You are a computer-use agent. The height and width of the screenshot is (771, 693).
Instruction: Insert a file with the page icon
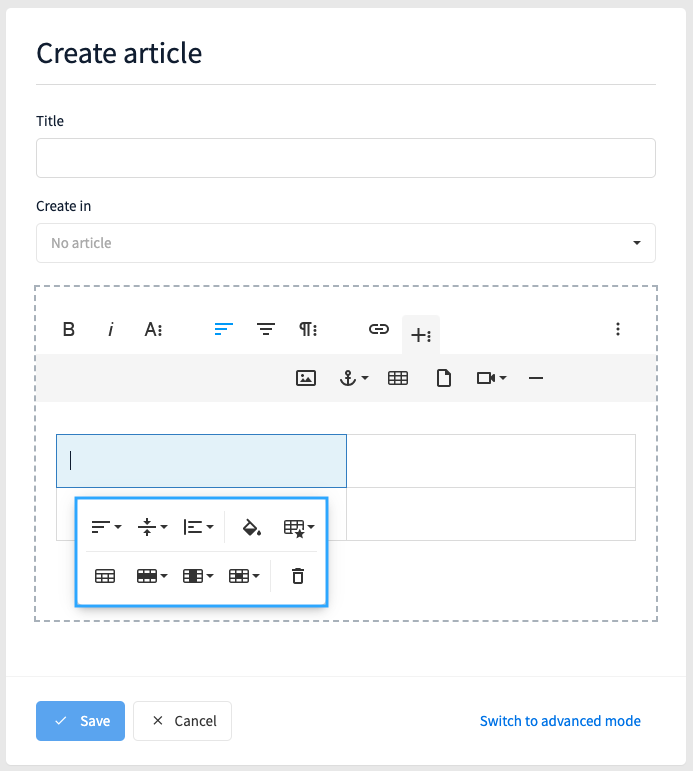click(x=444, y=378)
